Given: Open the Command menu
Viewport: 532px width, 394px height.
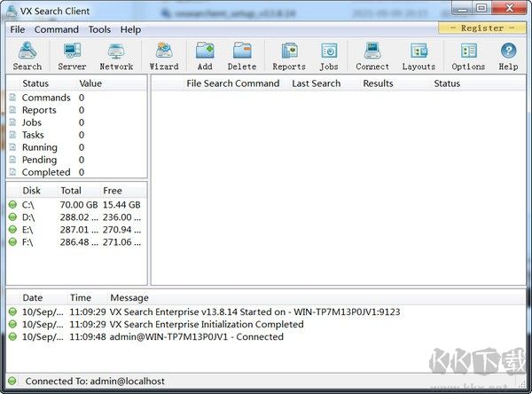Looking at the screenshot, I should [x=57, y=29].
